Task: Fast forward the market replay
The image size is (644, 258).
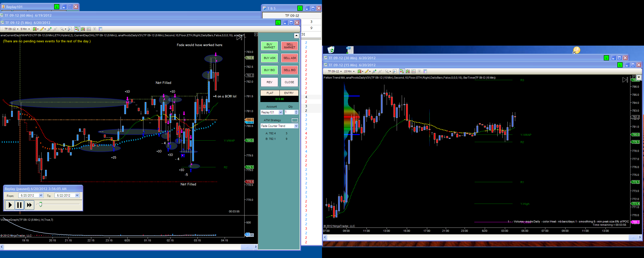Action: [29, 205]
